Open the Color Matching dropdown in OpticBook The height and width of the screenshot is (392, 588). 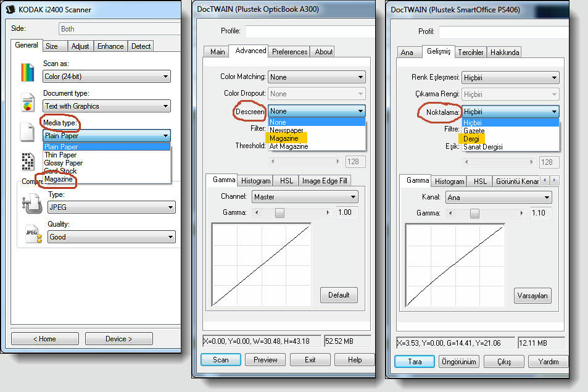coord(317,77)
